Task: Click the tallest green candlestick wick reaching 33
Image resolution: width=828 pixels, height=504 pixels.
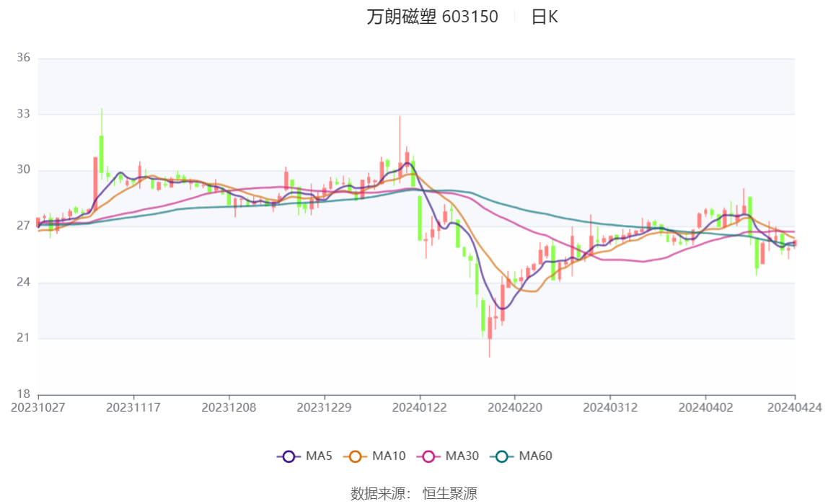Action: click(x=102, y=143)
